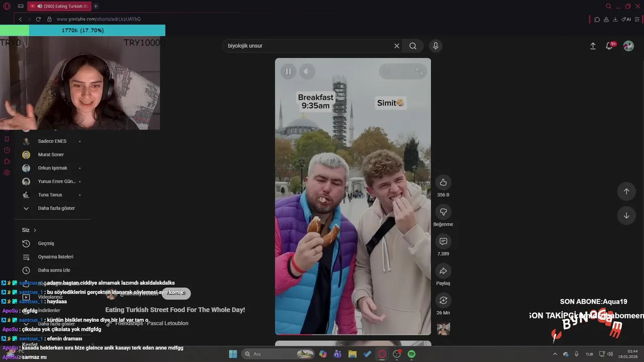Open Opera's tab search magnifier

(x=608, y=6)
